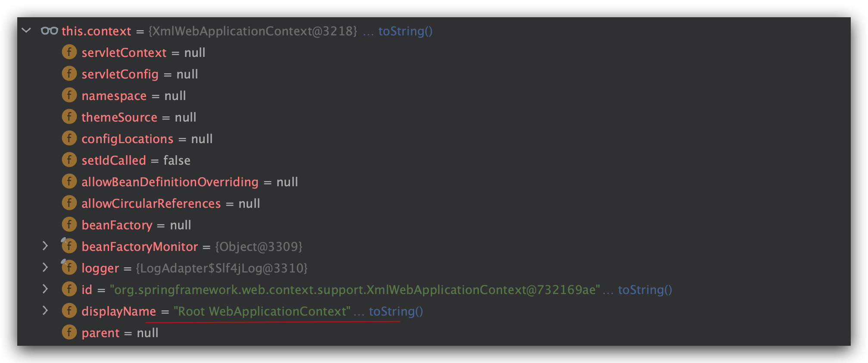Click the field icon next to beanFactory
Image resolution: width=868 pixels, height=363 pixels.
[69, 225]
